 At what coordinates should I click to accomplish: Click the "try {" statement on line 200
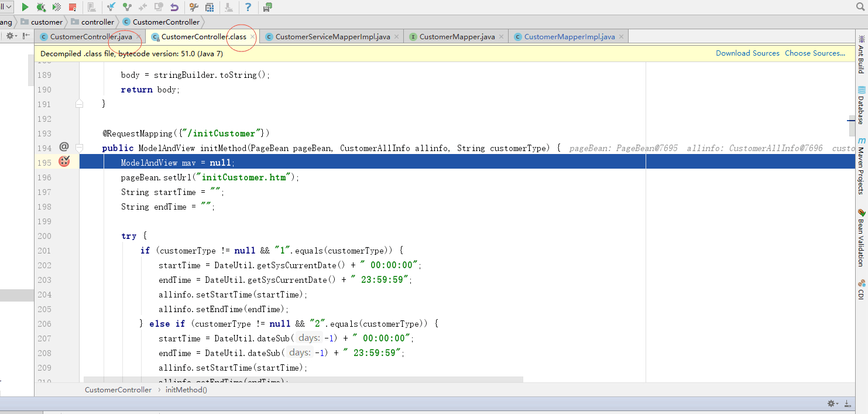click(x=133, y=236)
